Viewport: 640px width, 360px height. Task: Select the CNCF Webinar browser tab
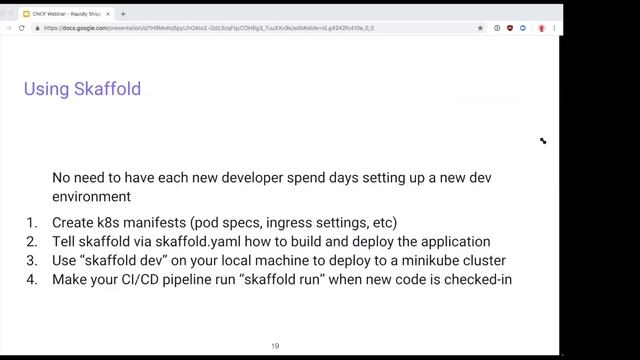67,14
